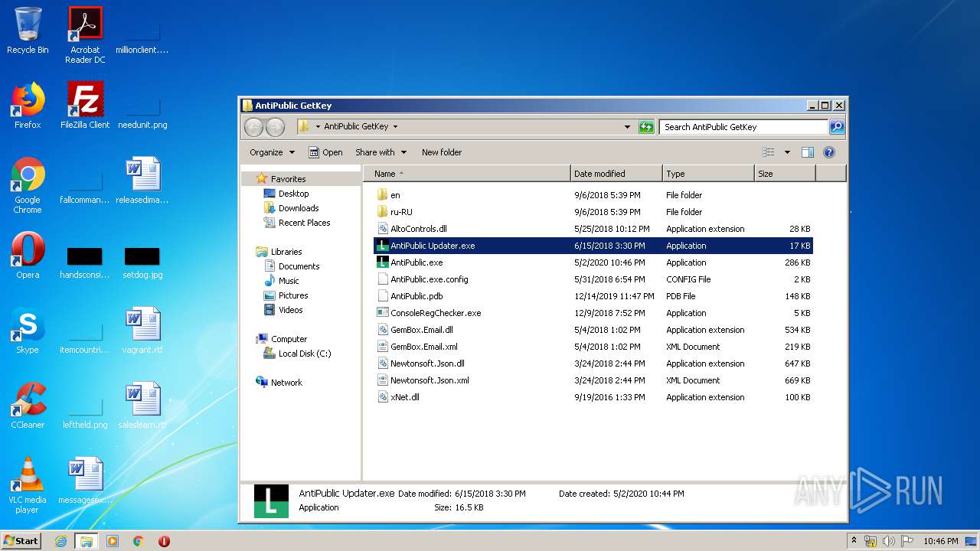Open the Organize dropdown menu

click(x=272, y=152)
